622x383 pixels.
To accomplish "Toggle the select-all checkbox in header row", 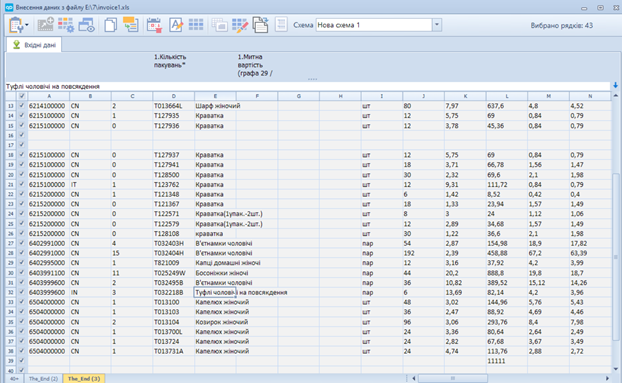I will [22, 96].
